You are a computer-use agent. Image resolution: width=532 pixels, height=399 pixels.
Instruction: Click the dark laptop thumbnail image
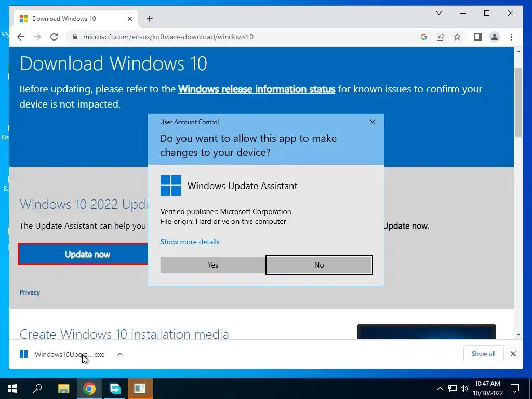tap(427, 332)
